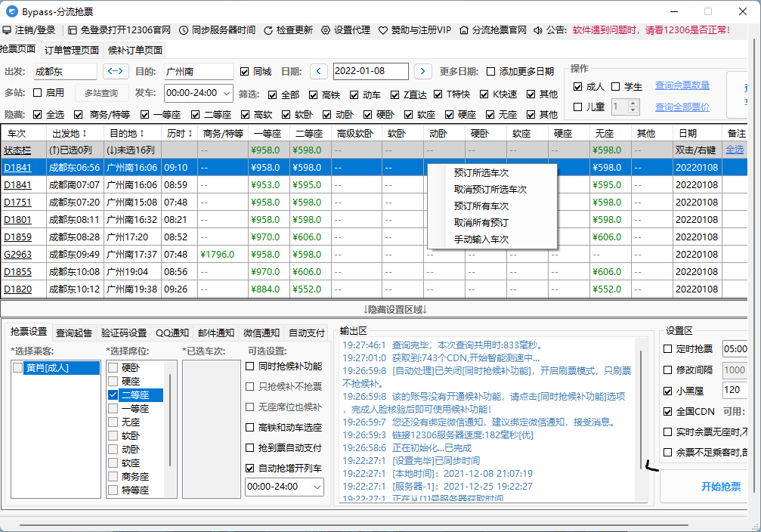Click the 出发 station input field
This screenshot has height=532, width=761.
[x=65, y=71]
